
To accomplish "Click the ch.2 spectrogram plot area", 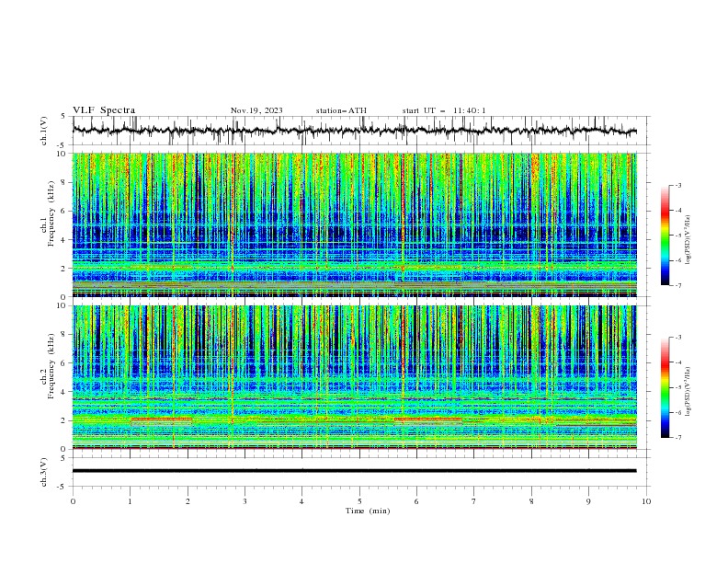I will (354, 377).
